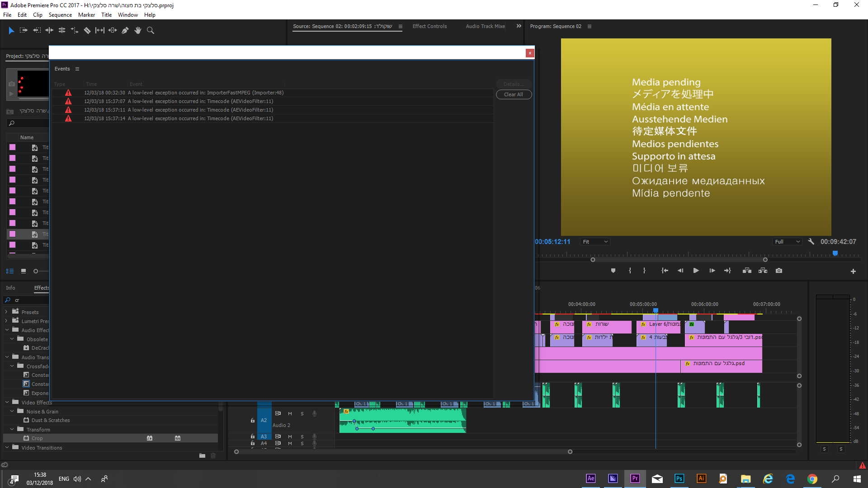The height and width of the screenshot is (488, 868).
Task: Toggle the A2 track lock
Action: [x=253, y=421]
